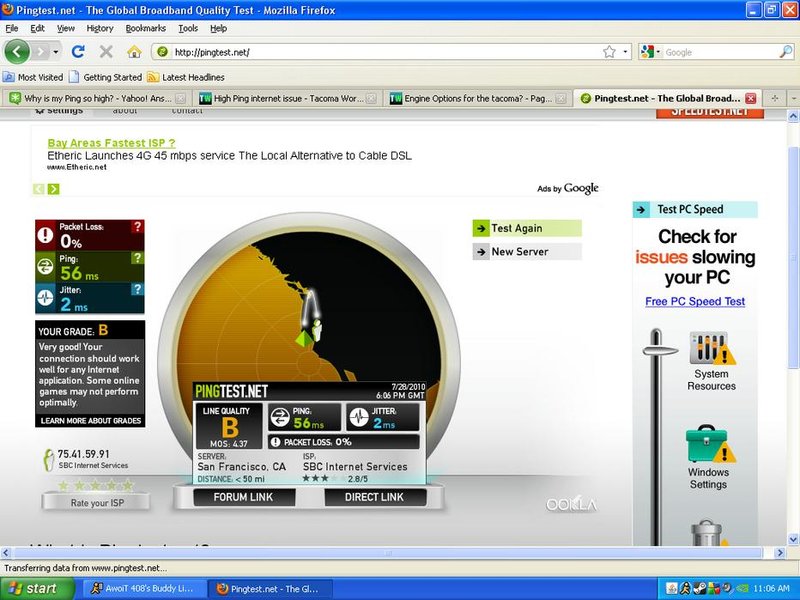Viewport: 800px width, 600px height.
Task: Click the Test Again button
Action: click(527, 229)
